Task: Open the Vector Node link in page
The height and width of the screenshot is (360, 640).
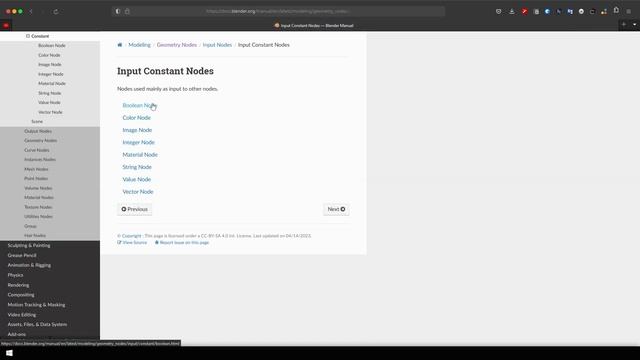Action: [138, 191]
